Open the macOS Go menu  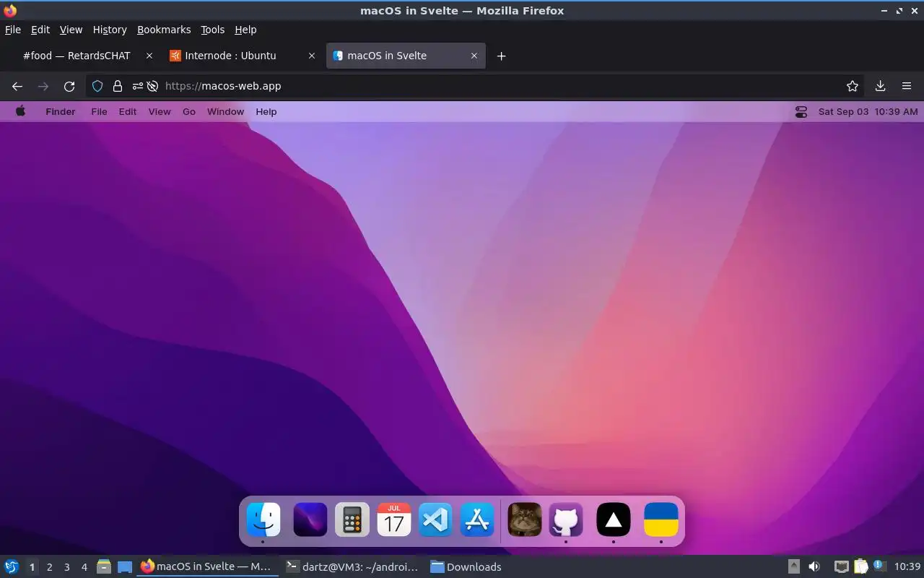point(189,112)
